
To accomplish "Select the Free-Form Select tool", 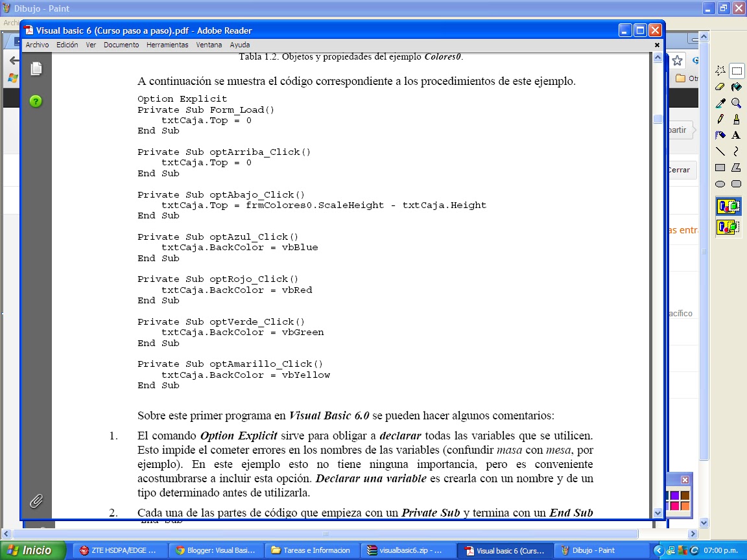I will 719,70.
